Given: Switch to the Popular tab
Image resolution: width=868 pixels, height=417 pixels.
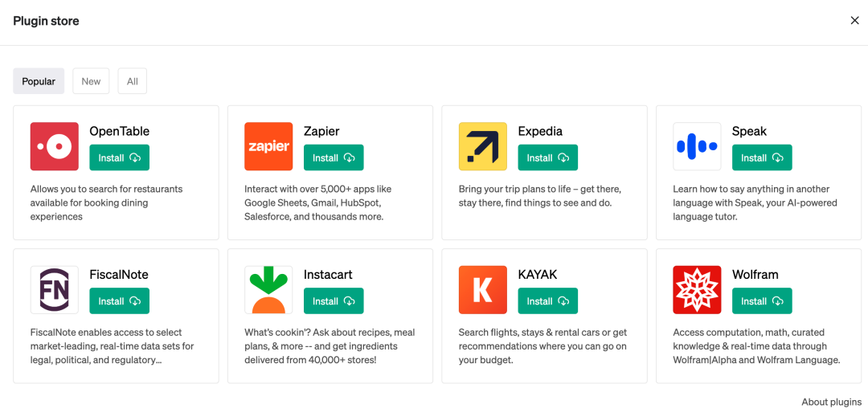Looking at the screenshot, I should click(39, 81).
